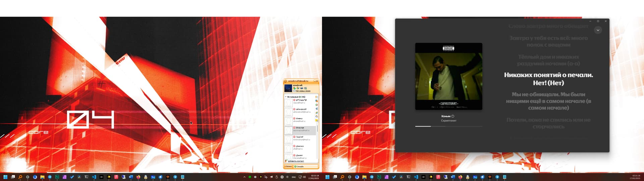Toggle the speaker sound icon in Agent sidebar

click(317, 109)
